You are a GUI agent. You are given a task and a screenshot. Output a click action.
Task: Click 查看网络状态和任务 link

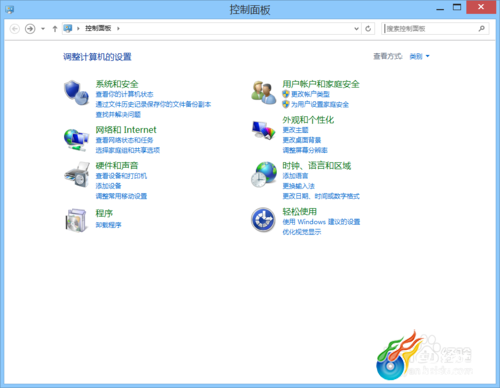[x=125, y=140]
